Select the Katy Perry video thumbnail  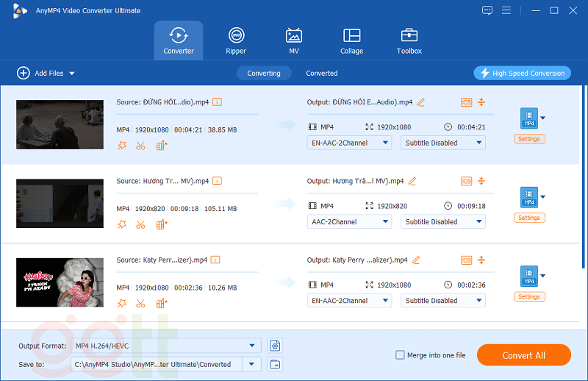click(60, 282)
